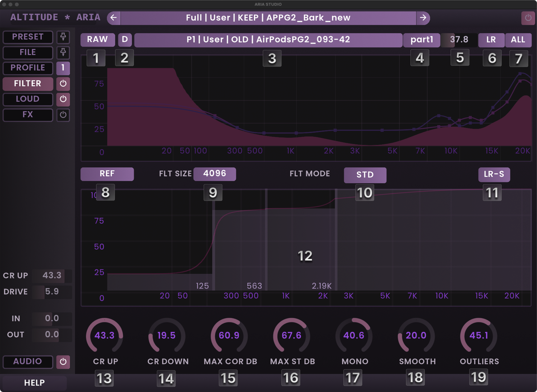Click the DRIVE value field
The width and height of the screenshot is (537, 392).
[x=52, y=292]
